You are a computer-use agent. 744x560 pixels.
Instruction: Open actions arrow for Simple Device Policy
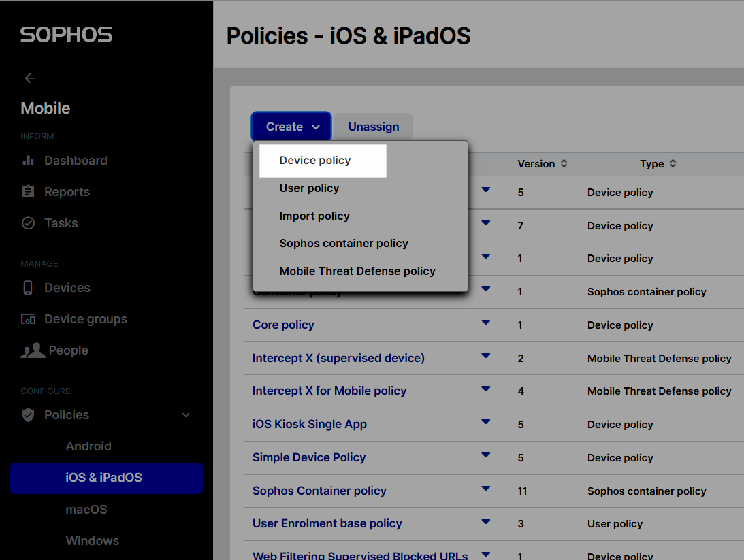(486, 455)
